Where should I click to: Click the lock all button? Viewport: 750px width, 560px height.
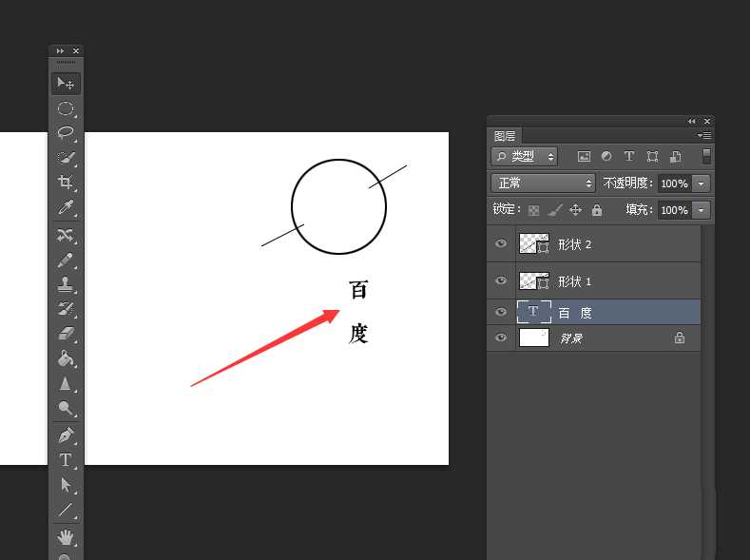(597, 210)
